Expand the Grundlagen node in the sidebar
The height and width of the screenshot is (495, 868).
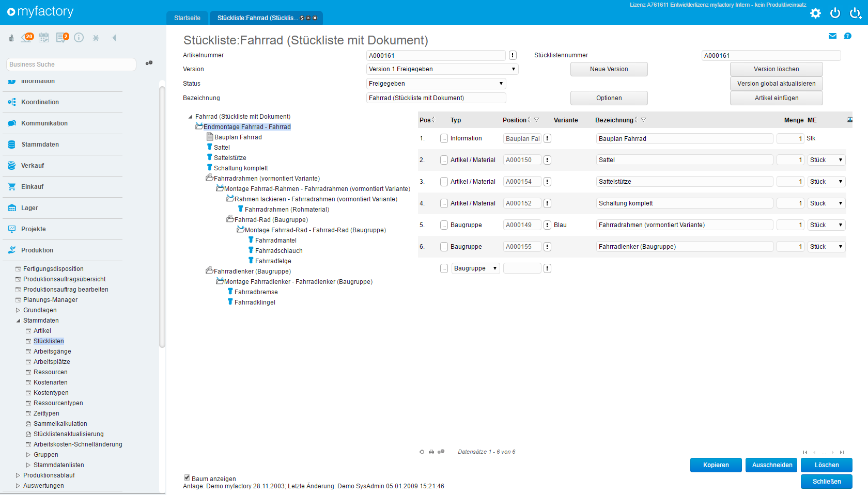(18, 310)
